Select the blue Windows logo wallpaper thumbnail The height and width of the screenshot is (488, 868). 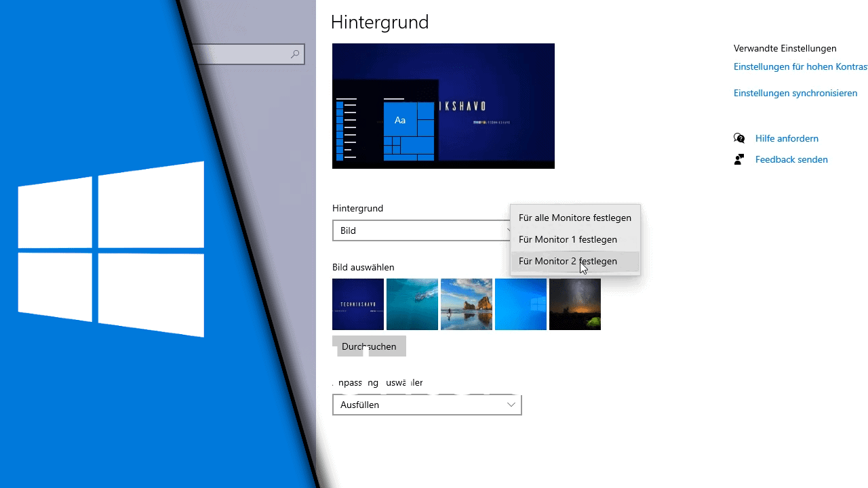[521, 304]
